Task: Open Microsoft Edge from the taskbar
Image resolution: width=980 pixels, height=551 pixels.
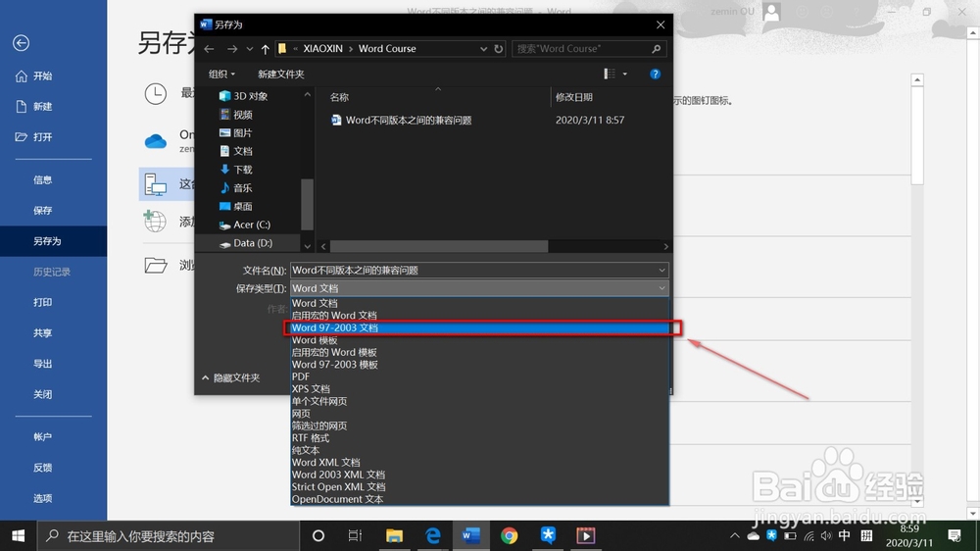Action: click(x=432, y=536)
